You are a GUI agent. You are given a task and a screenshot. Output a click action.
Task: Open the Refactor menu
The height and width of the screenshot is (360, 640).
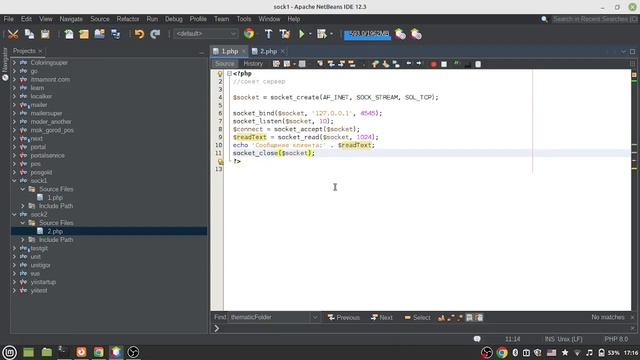[128, 19]
